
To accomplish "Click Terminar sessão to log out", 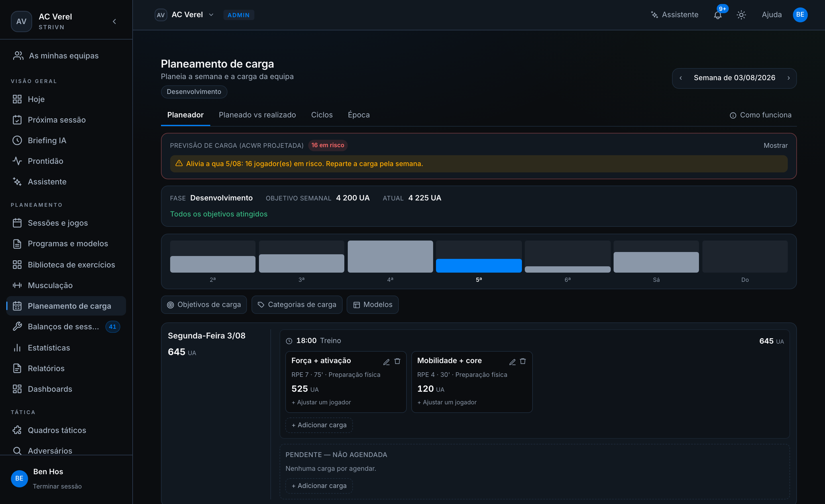I will [57, 487].
